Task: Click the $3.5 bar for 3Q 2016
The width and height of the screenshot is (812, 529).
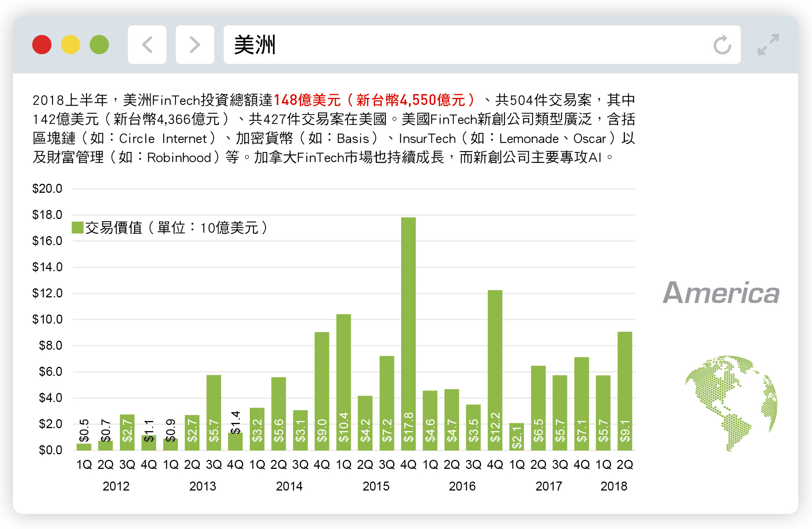Action: coord(473,427)
